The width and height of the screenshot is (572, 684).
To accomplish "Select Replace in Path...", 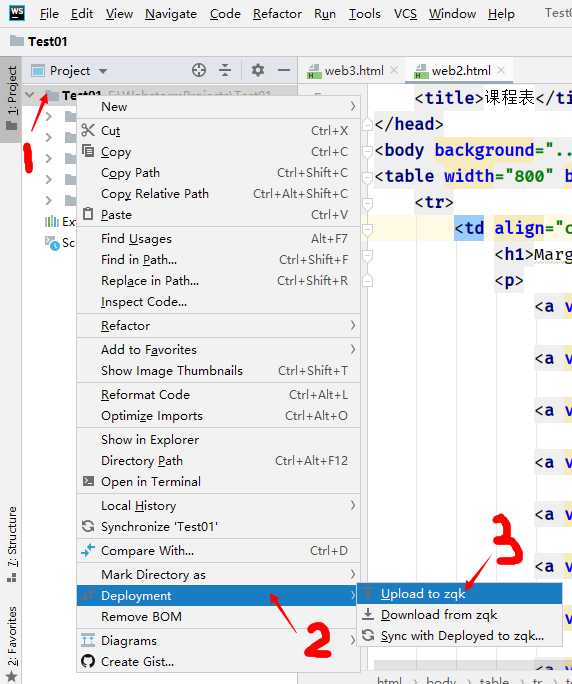I will click(218, 280).
